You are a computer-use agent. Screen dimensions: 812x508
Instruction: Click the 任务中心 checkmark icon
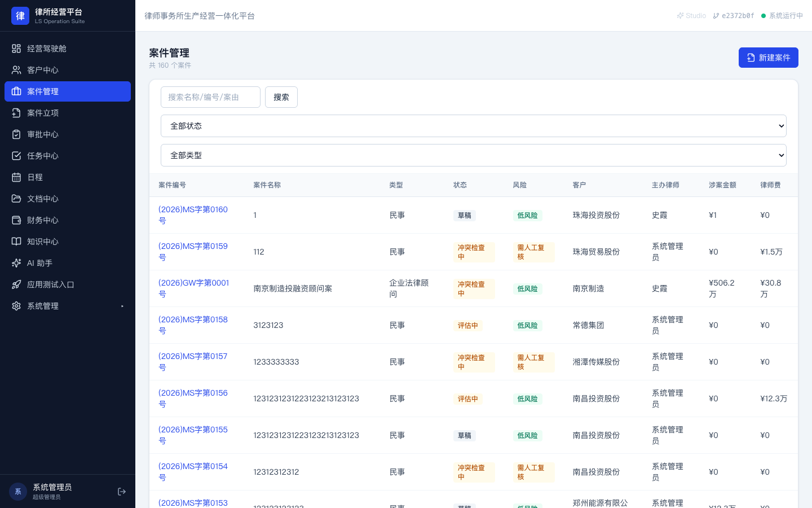point(16,156)
